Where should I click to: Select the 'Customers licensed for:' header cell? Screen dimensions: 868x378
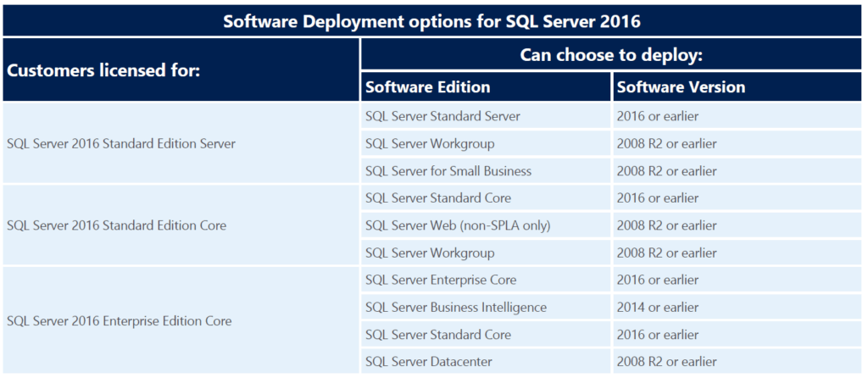click(x=103, y=69)
